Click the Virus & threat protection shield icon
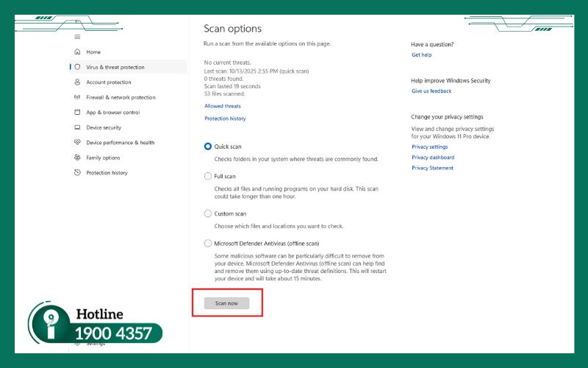 [77, 67]
